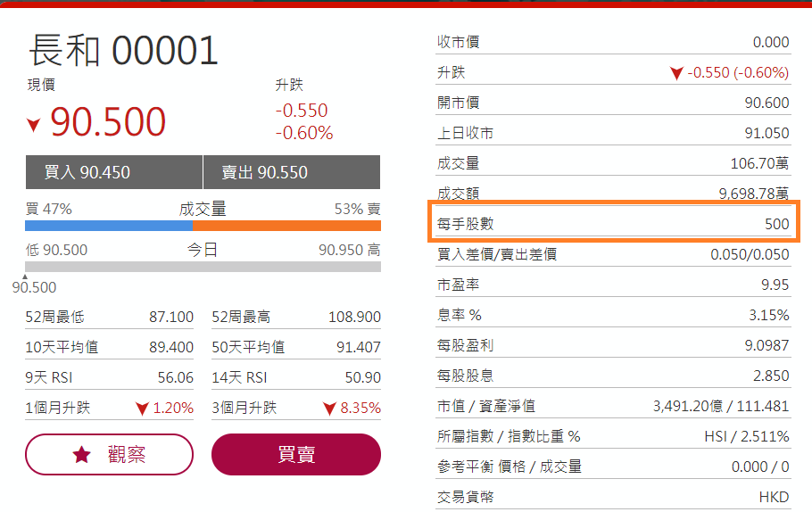The width and height of the screenshot is (812, 512).
Task: Click the 交易貨幣 value HKD
Action: coord(774,497)
